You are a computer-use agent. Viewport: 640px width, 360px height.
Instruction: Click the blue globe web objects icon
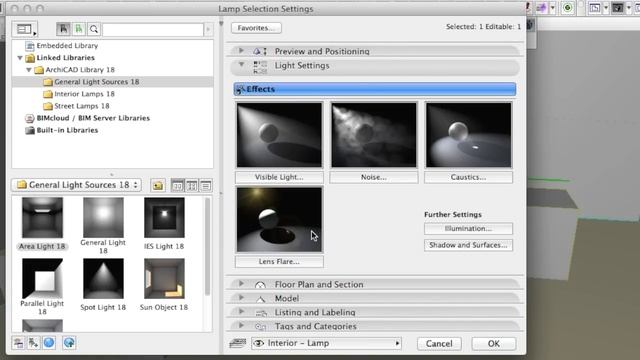tap(49, 342)
